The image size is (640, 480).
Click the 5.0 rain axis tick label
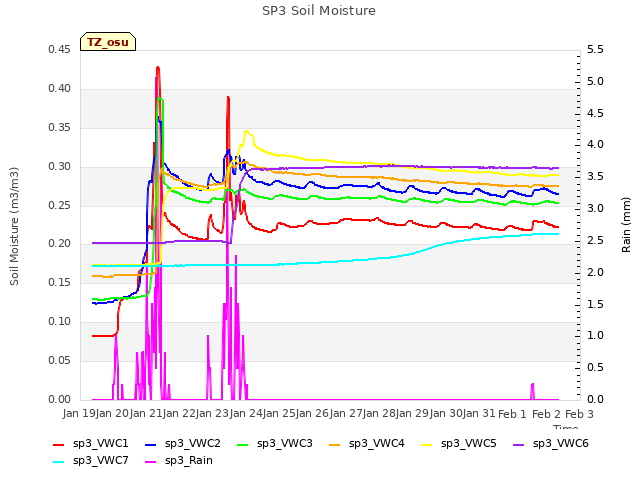coord(595,82)
